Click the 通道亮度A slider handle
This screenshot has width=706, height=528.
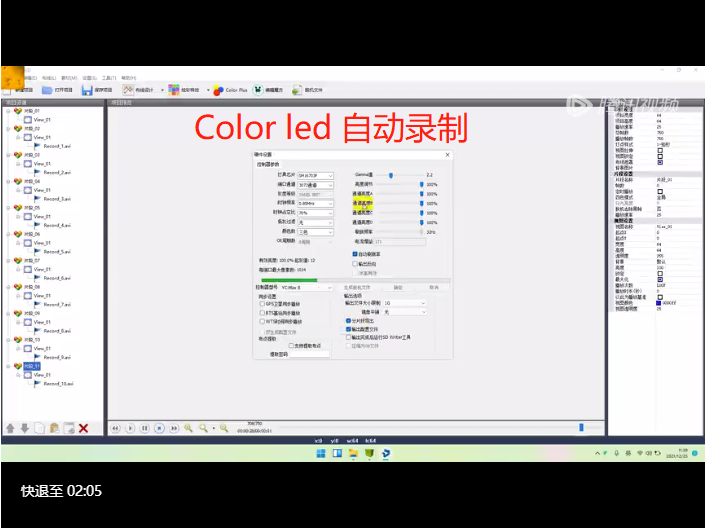click(x=421, y=194)
